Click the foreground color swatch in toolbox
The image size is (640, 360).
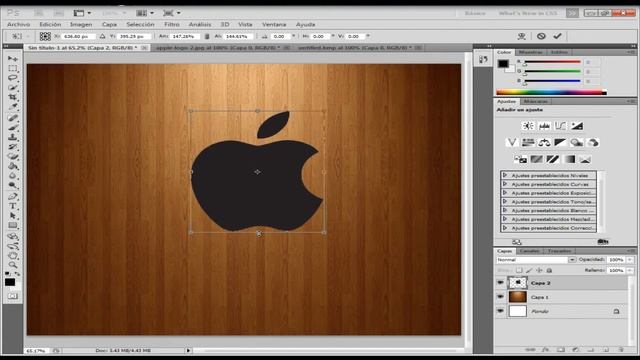(9, 282)
